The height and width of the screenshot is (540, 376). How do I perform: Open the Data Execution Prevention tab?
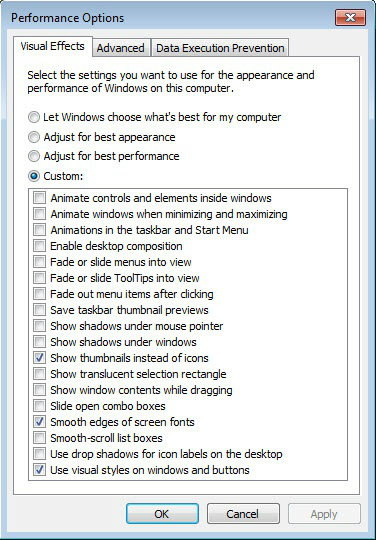click(x=220, y=48)
